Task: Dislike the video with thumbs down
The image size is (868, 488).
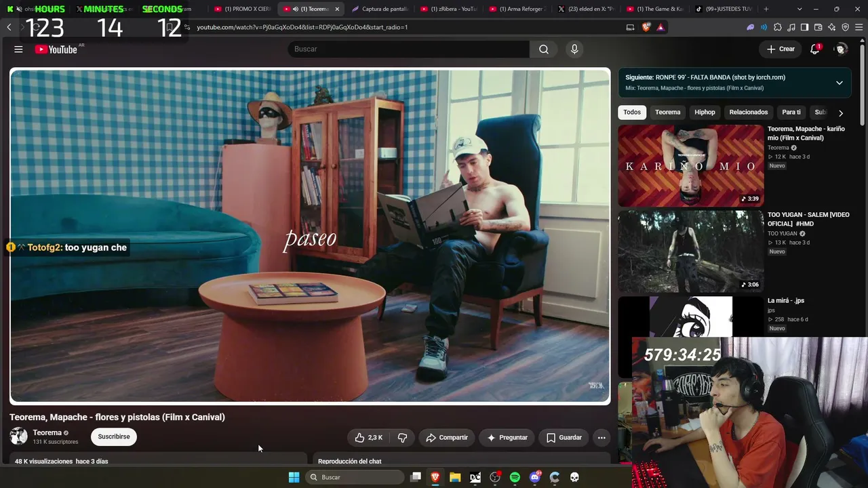Action: point(402,438)
